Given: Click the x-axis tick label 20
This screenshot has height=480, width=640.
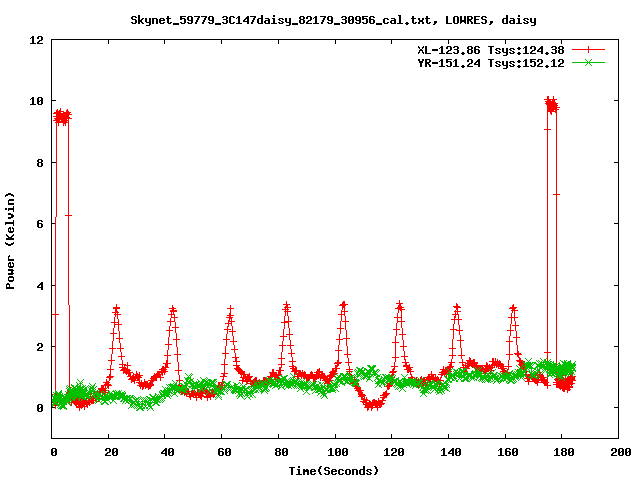Looking at the screenshot, I should point(111,452).
